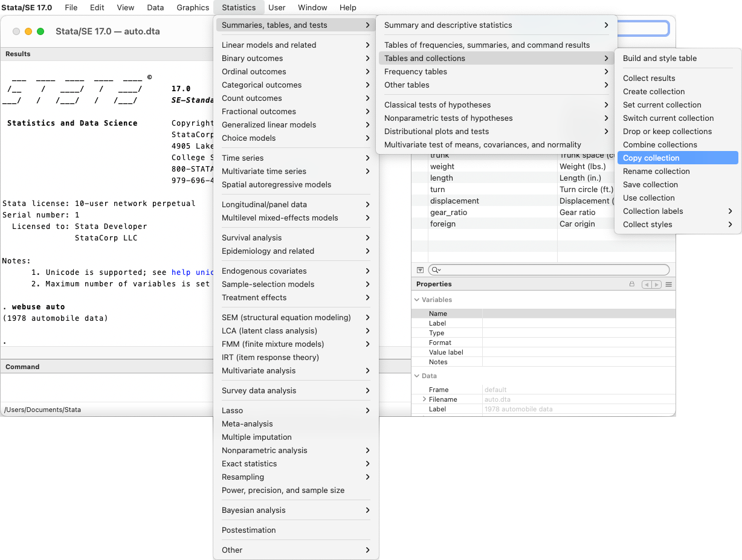Choose Set current collection
The height and width of the screenshot is (560, 742).
[677, 105]
